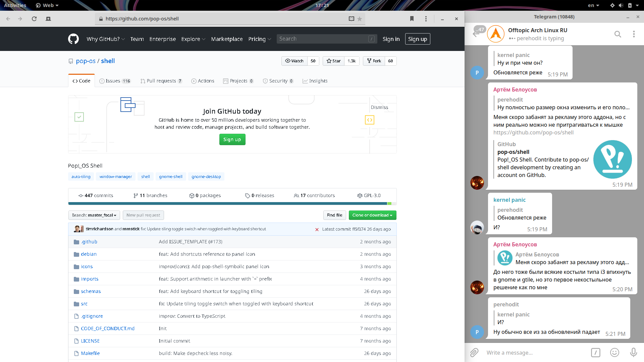Screen dimensions: 644x362
Task: Expand the Explore dropdown
Action: pos(193,39)
